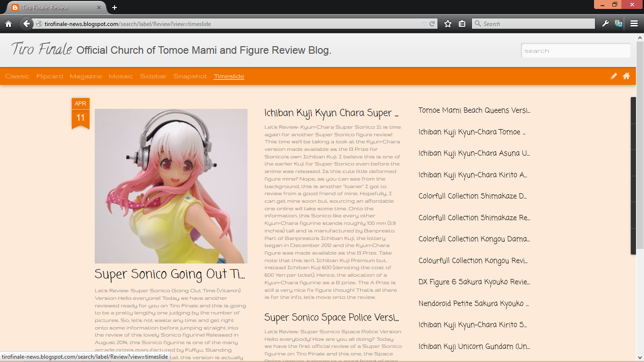Bookmark this page with the star icon
Image resolution: width=644 pixels, height=362 pixels.
coord(448,24)
